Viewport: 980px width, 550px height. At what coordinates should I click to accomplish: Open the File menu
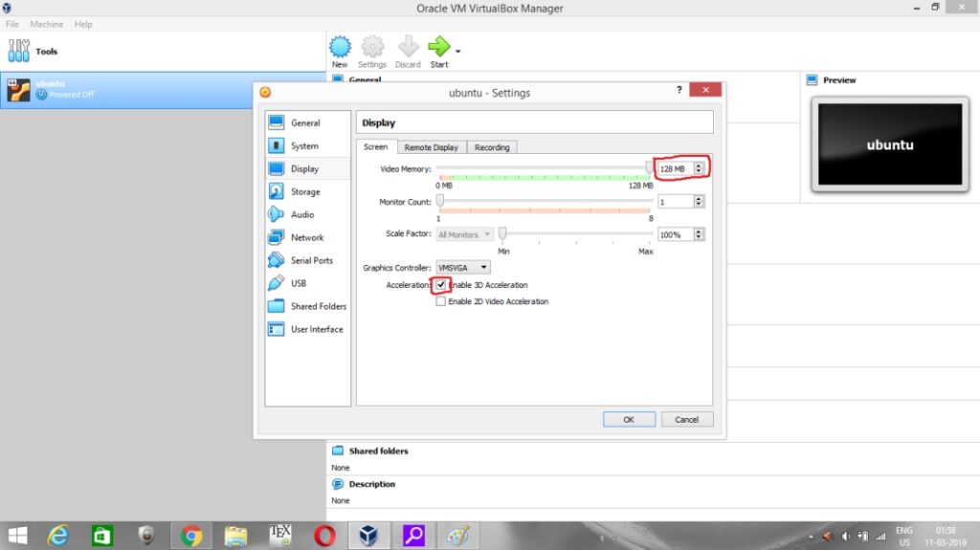[12, 24]
